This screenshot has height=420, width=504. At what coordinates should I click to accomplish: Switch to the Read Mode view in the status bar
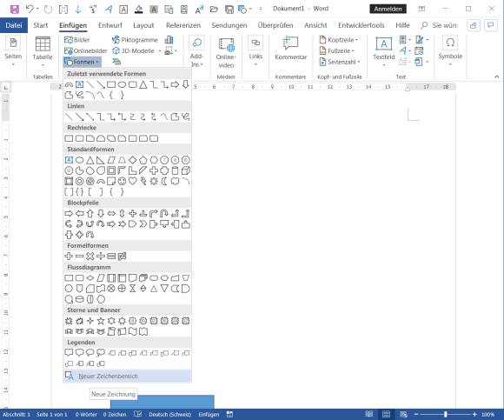click(x=369, y=414)
